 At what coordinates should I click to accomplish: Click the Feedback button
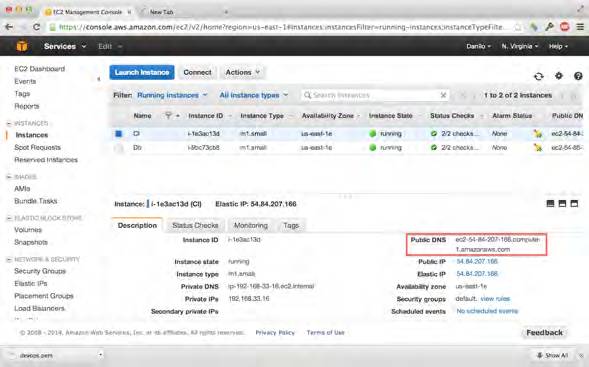click(x=544, y=332)
